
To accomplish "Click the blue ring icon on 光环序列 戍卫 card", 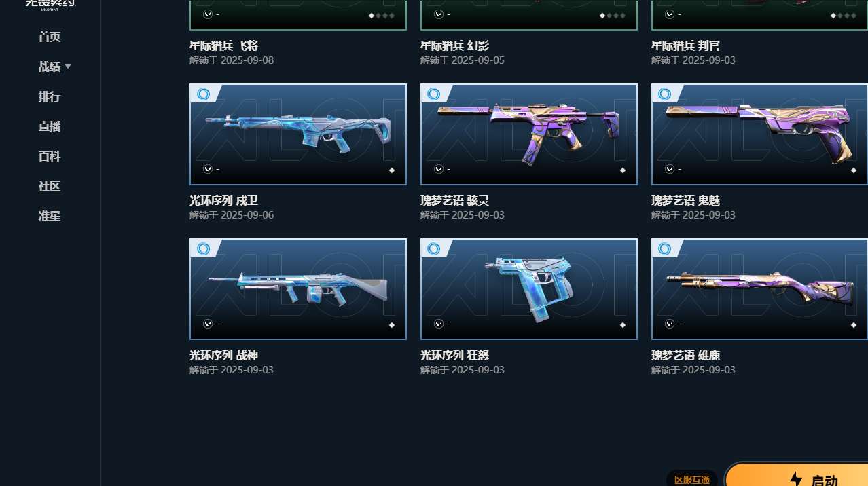I will tap(203, 94).
